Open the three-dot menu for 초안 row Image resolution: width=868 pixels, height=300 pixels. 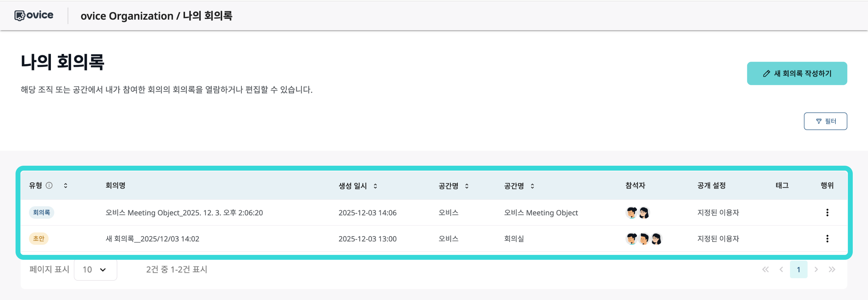pyautogui.click(x=827, y=239)
